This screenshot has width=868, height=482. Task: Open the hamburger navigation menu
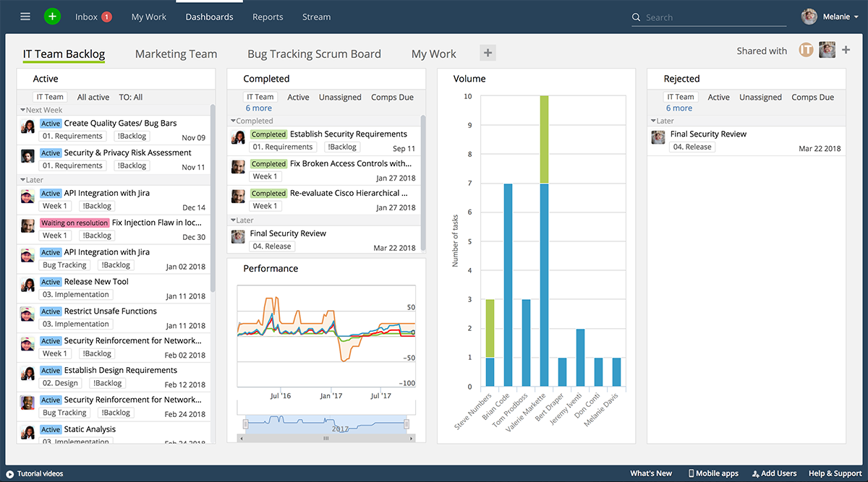tap(25, 16)
